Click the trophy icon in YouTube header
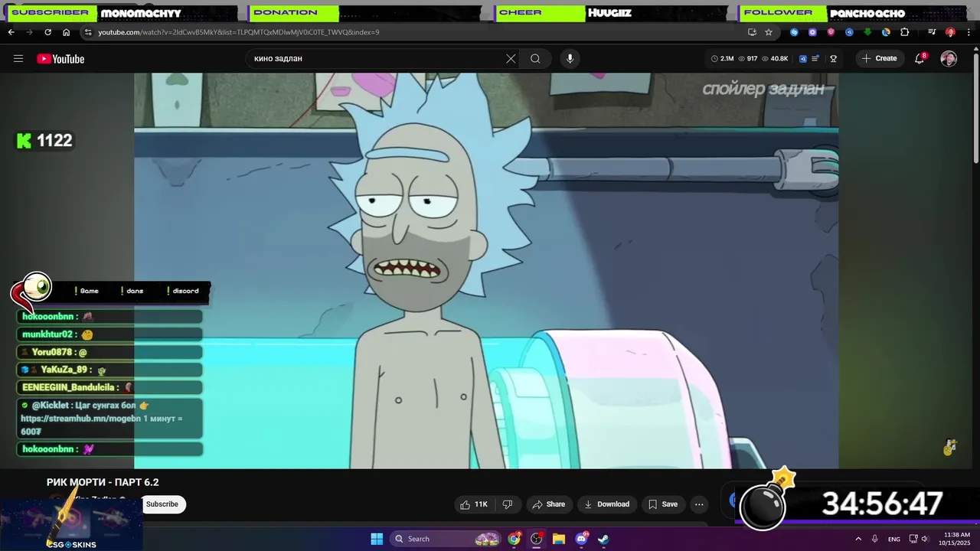This screenshot has width=980, height=551. point(834,59)
